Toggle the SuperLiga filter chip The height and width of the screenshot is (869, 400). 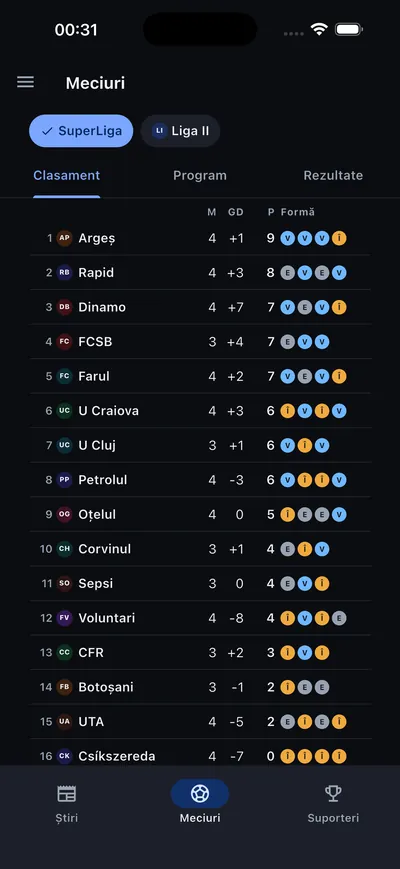81,131
